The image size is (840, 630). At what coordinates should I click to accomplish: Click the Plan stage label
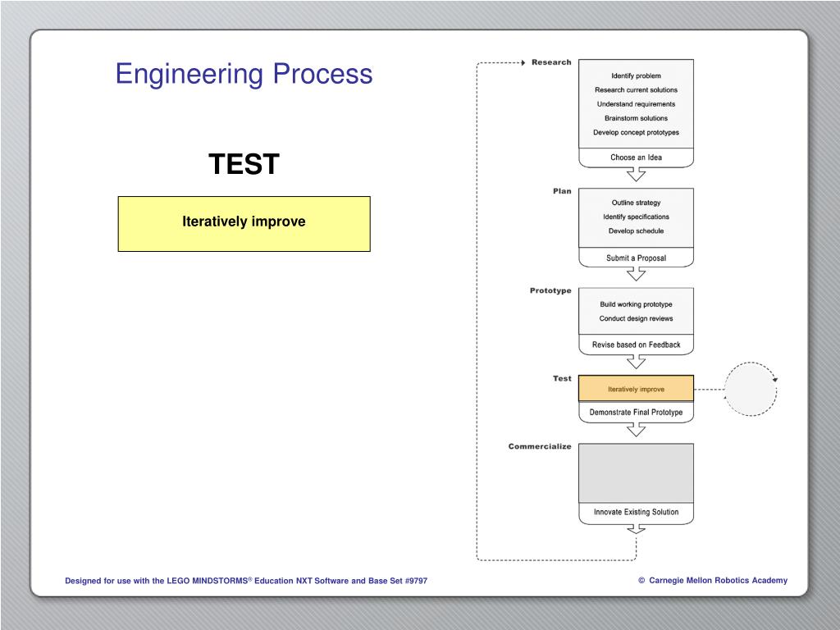[562, 191]
